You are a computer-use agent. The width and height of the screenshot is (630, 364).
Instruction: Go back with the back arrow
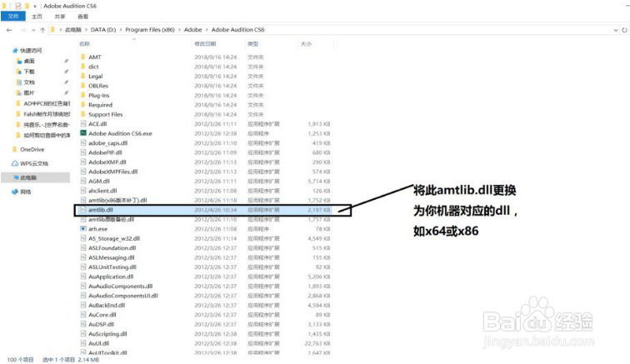point(9,30)
